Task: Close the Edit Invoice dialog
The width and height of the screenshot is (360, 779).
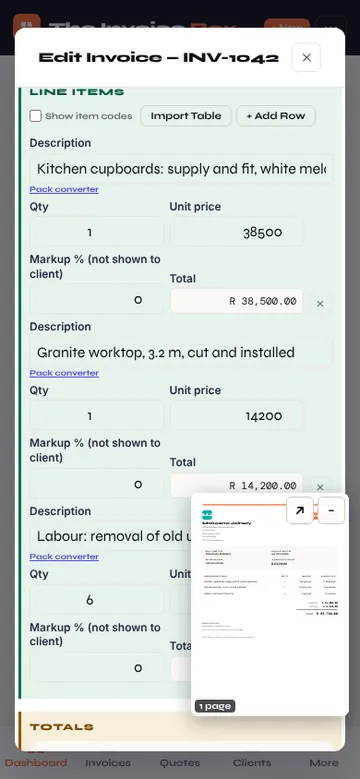Action: click(306, 58)
